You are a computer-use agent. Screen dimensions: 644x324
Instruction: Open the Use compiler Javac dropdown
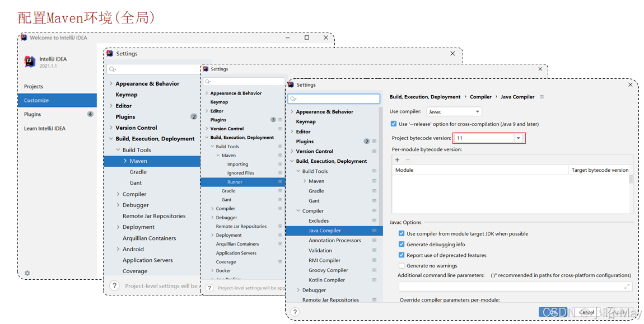(454, 112)
